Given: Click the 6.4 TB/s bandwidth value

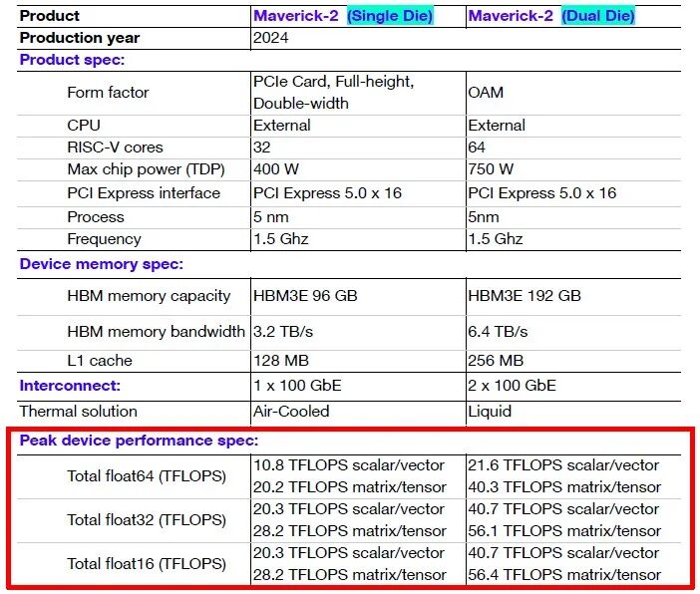Looking at the screenshot, I should [498, 331].
